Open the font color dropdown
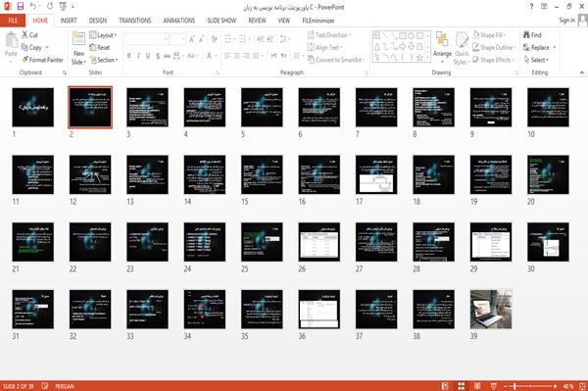This screenshot has height=391, width=588. pos(216,56)
